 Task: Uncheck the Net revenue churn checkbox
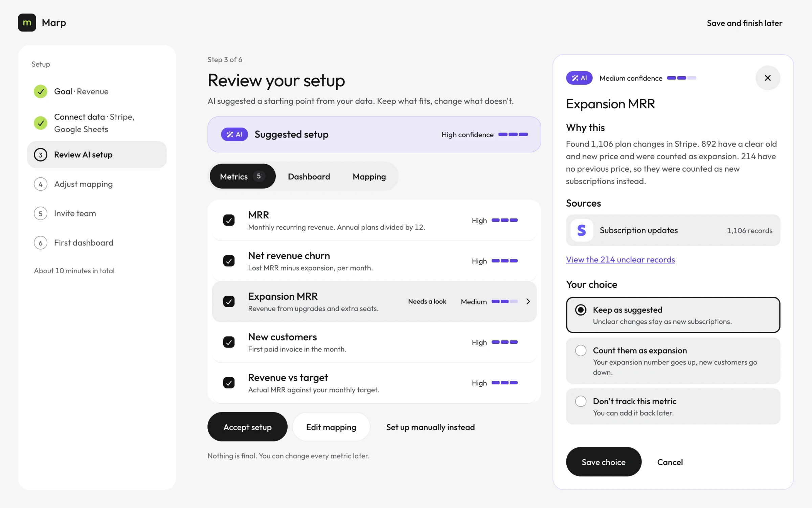point(229,261)
